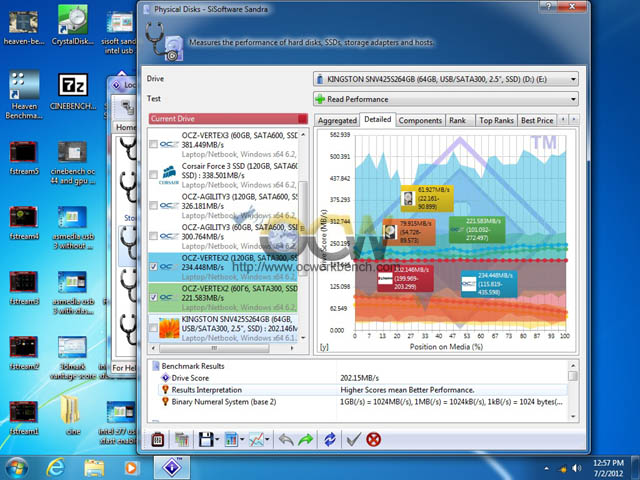Click the Windows Start orb
The height and width of the screenshot is (480, 640).
pyautogui.click(x=17, y=468)
